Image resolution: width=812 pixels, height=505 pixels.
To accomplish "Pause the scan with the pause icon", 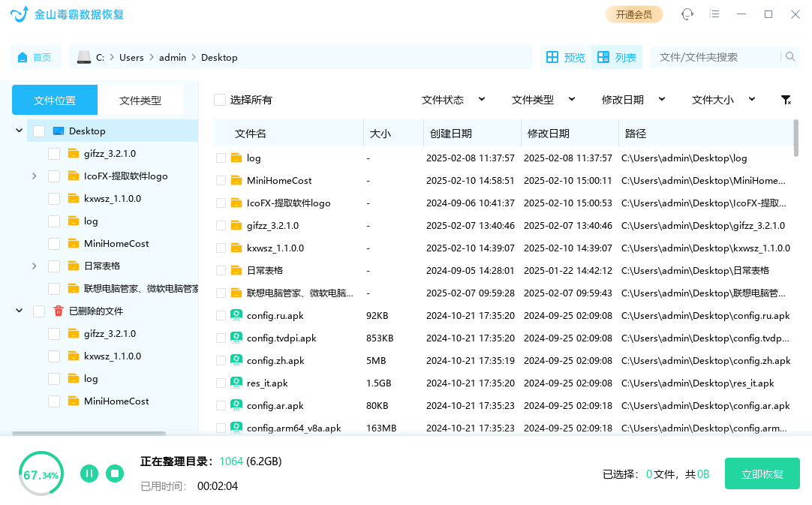I will [x=89, y=473].
